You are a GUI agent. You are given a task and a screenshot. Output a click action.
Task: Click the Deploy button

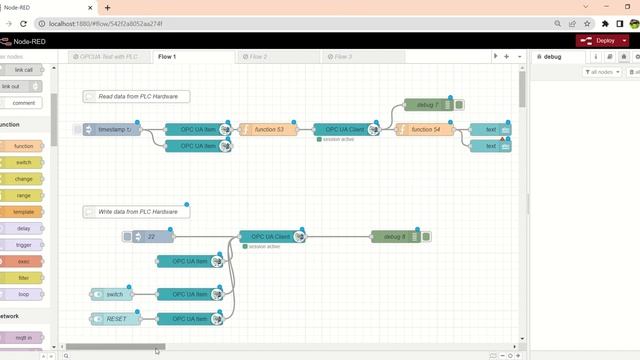[x=598, y=41]
